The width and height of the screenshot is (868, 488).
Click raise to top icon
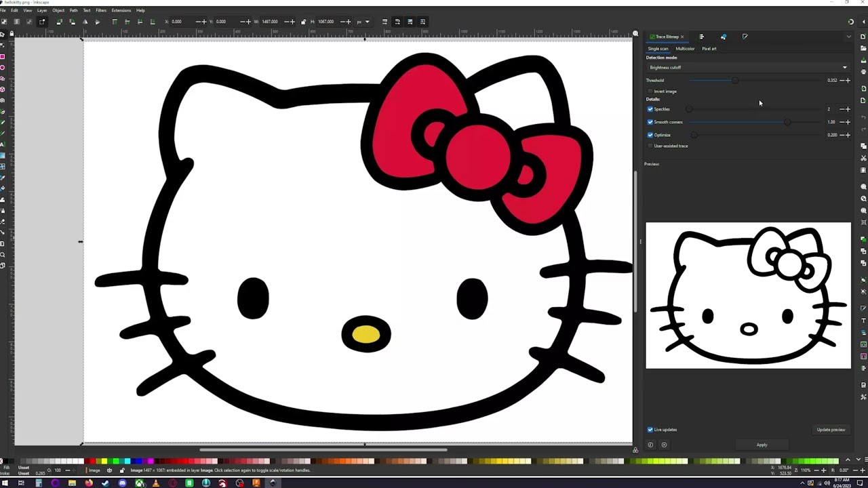[x=114, y=22]
